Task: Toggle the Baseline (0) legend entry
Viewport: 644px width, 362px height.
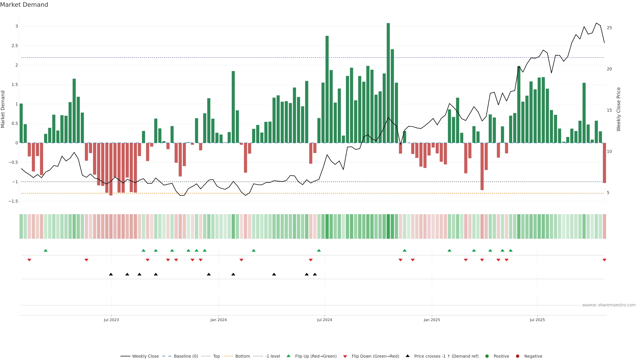Action: pos(186,356)
